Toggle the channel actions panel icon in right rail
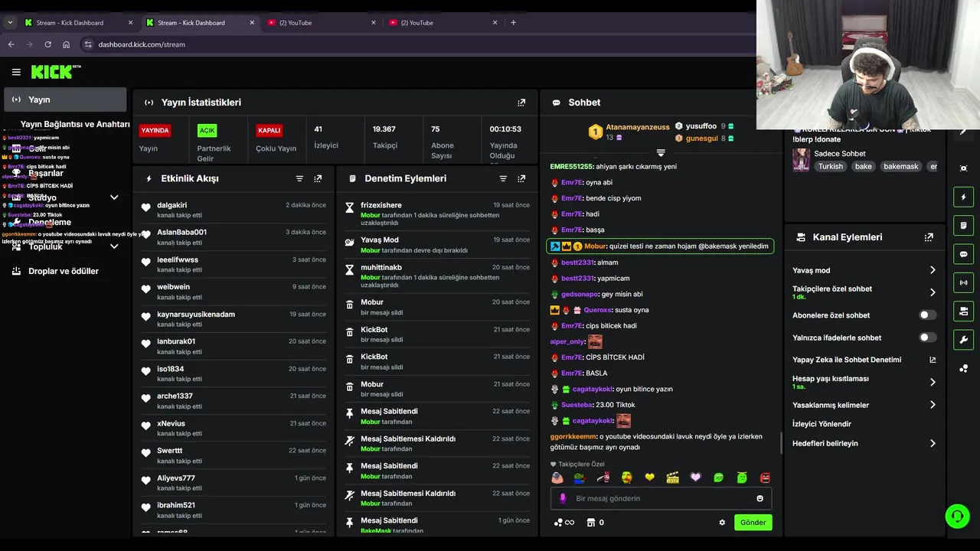This screenshot has height=551, width=980. point(963,311)
